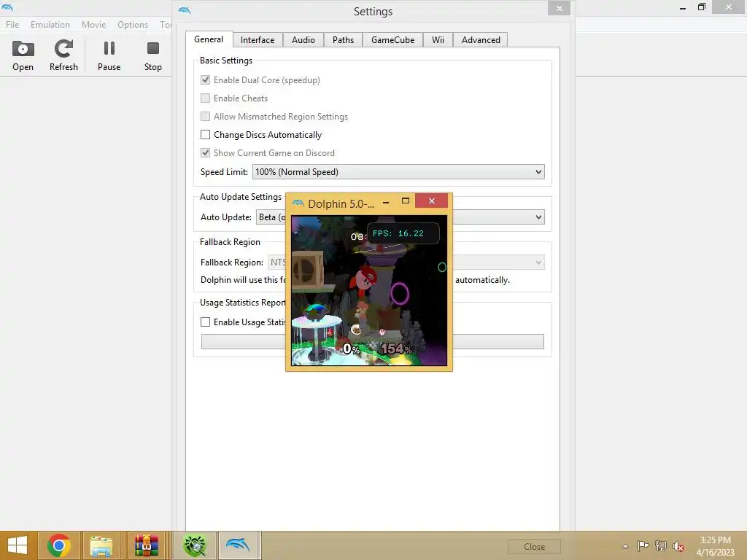Toggle Enable Cheats checkbox
This screenshot has height=560, width=747.
point(205,98)
